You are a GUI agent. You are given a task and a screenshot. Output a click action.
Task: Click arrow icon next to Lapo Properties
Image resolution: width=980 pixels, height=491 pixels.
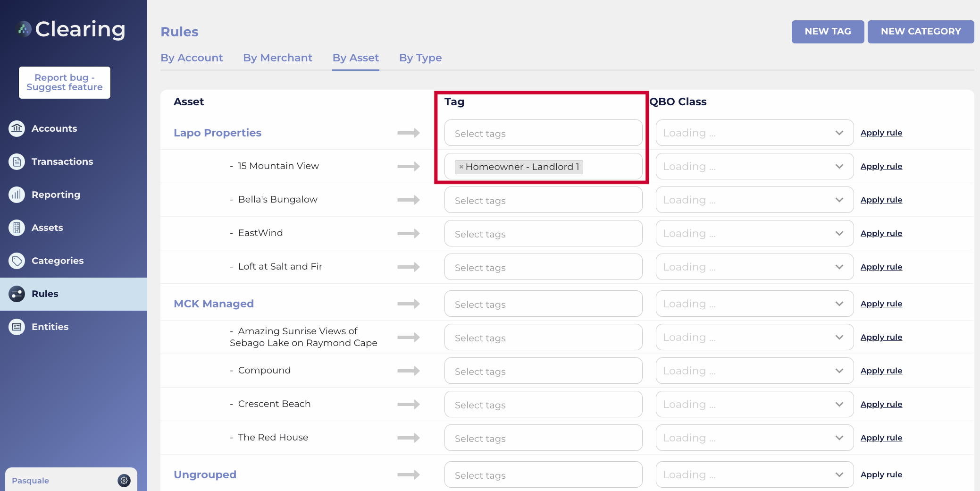click(409, 133)
